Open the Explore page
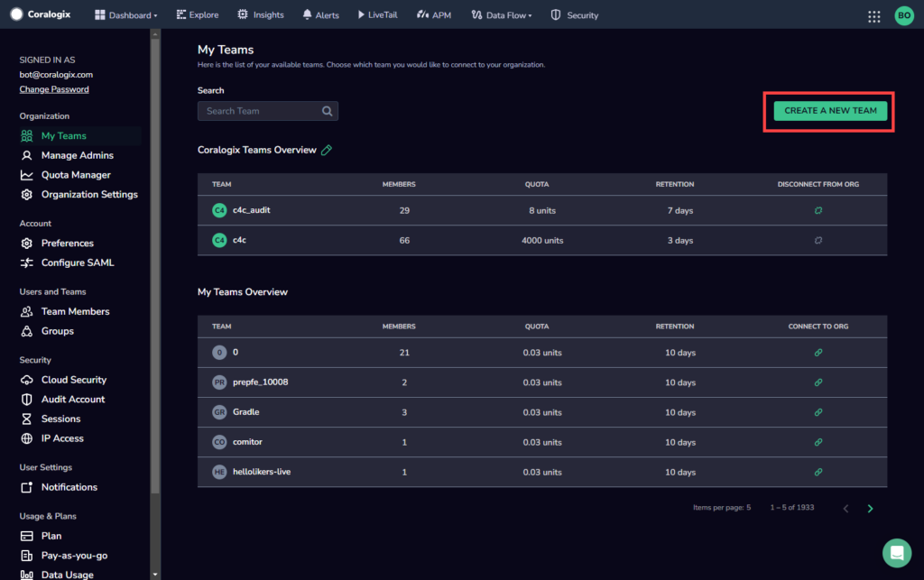924x580 pixels. [198, 15]
